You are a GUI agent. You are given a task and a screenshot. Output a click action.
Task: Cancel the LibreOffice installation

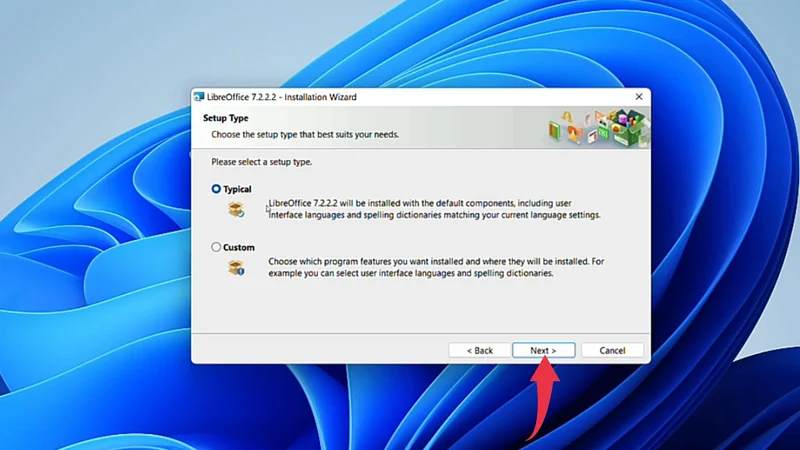[612, 351]
